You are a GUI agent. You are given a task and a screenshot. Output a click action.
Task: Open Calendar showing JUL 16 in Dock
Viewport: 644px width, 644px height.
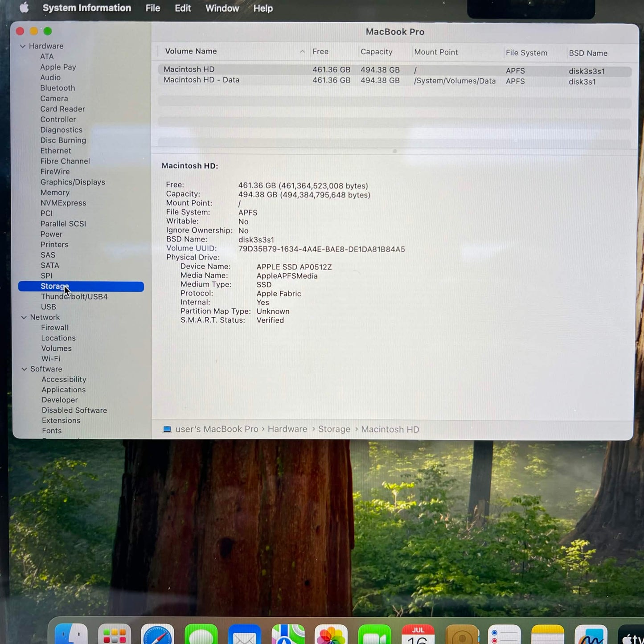point(418,634)
